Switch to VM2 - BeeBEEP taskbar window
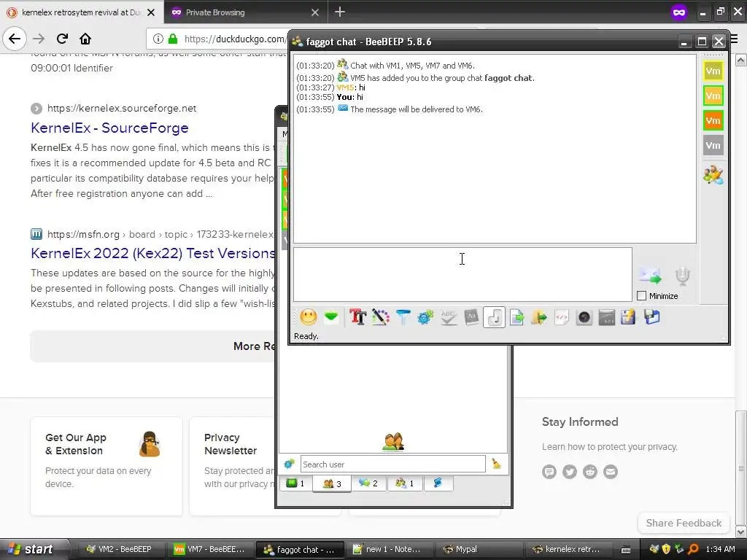Viewport: 747px width, 560px height. [121, 549]
